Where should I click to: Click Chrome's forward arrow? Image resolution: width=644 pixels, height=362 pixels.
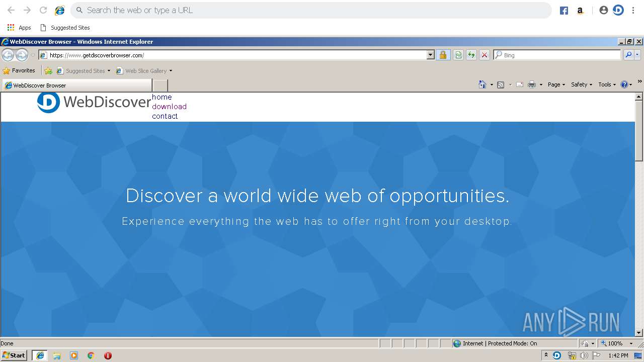(27, 10)
